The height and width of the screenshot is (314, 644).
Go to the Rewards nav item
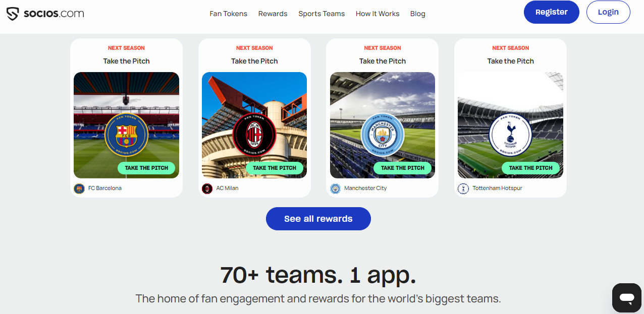[x=273, y=14]
